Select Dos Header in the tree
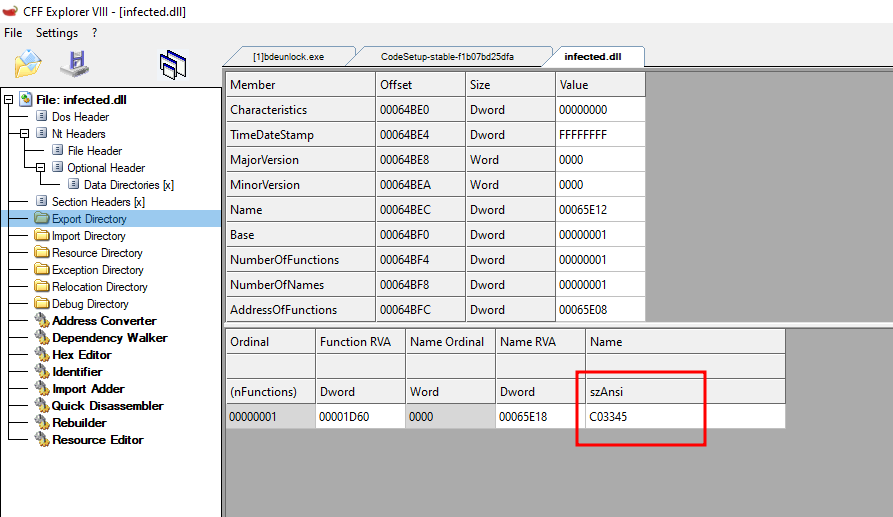This screenshot has width=893, height=517. 80,117
